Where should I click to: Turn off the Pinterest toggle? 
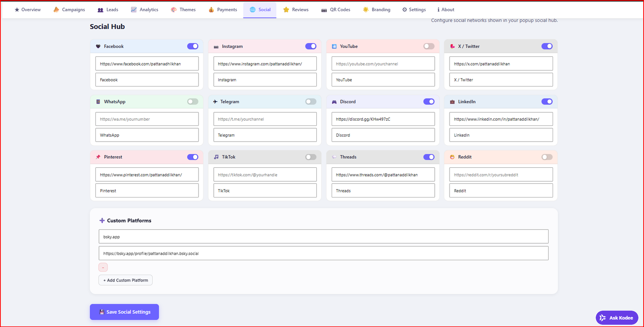click(193, 157)
